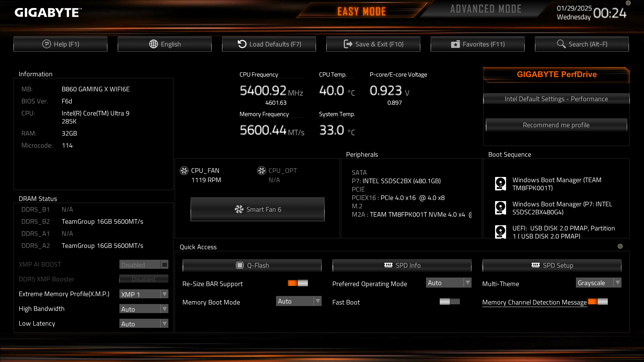Click the globe language icon
This screenshot has width=644, height=362.
[153, 44]
